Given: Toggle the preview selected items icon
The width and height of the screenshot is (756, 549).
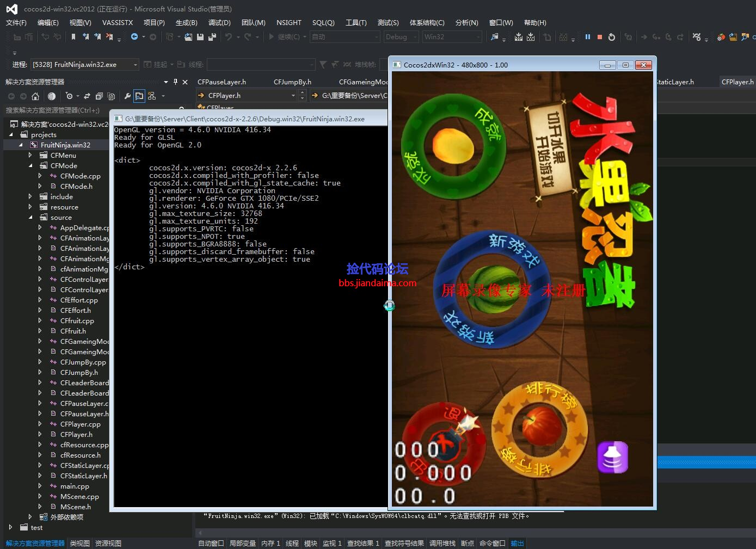Looking at the screenshot, I should click(139, 96).
